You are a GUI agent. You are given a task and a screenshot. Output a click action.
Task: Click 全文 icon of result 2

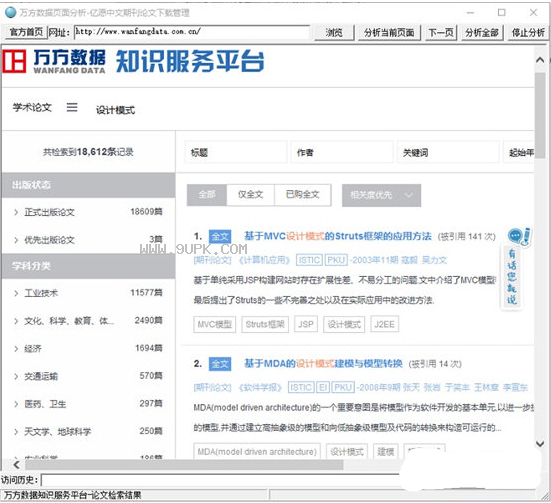point(220,364)
